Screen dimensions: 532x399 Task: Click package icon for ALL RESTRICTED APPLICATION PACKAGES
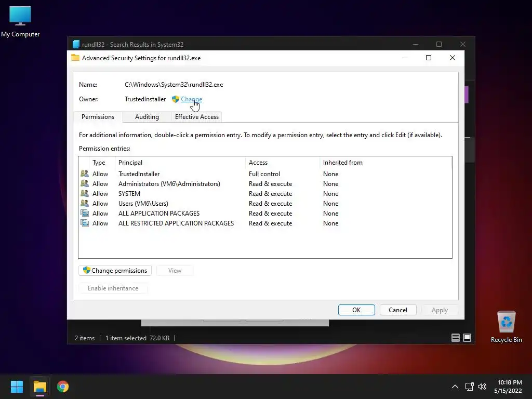coord(85,223)
